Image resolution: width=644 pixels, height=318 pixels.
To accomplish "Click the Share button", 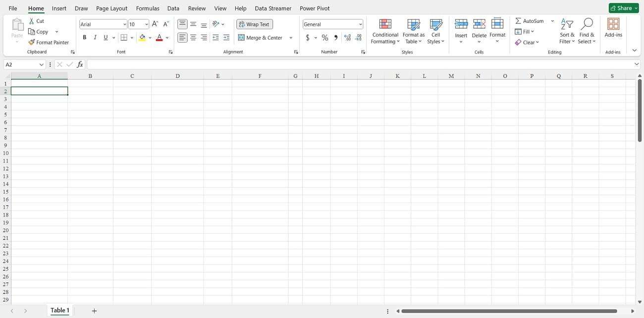I will tap(623, 8).
